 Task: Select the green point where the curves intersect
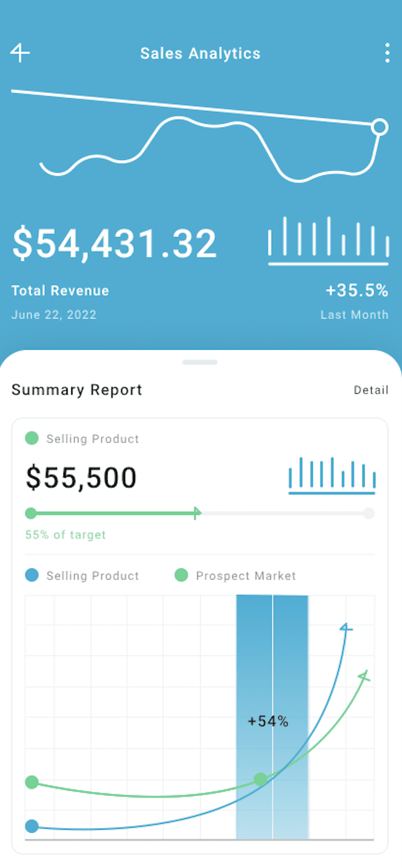260,779
